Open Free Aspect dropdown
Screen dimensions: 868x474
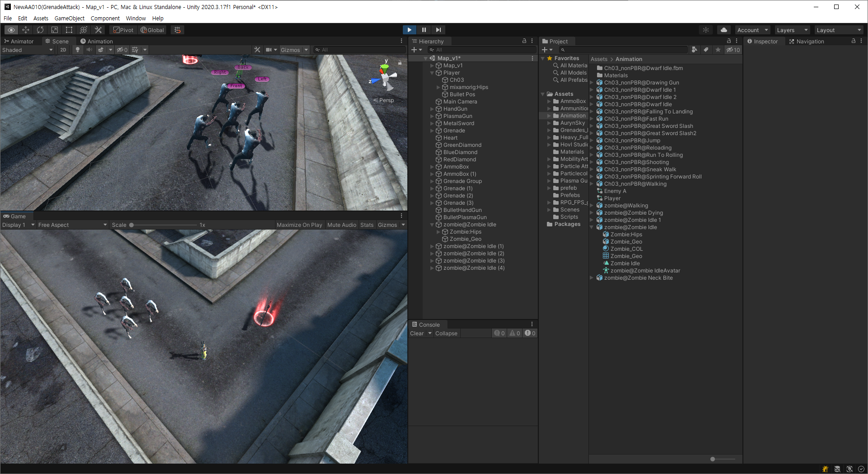[72, 225]
